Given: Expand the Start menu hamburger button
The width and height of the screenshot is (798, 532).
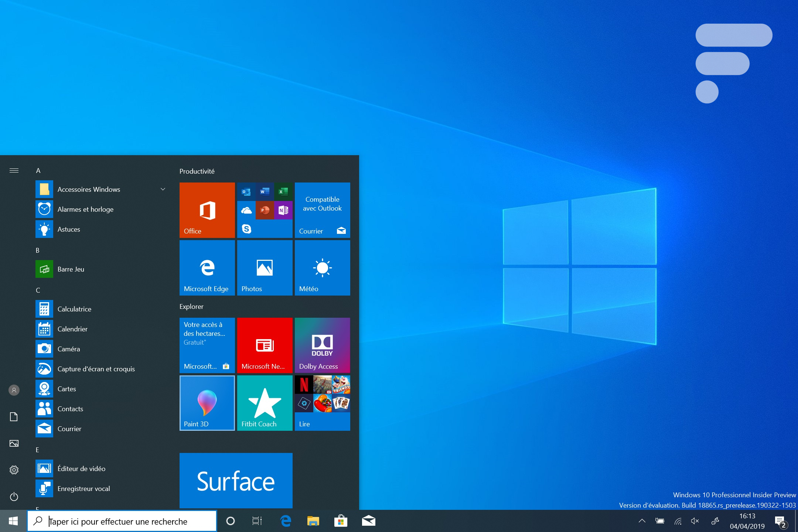Looking at the screenshot, I should tap(14, 170).
